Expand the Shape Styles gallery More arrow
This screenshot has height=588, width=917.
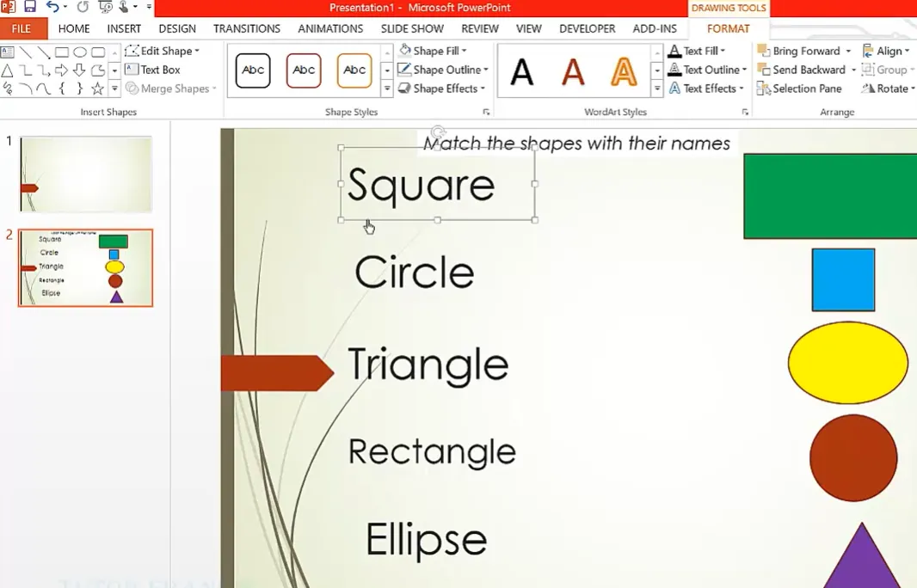(387, 89)
